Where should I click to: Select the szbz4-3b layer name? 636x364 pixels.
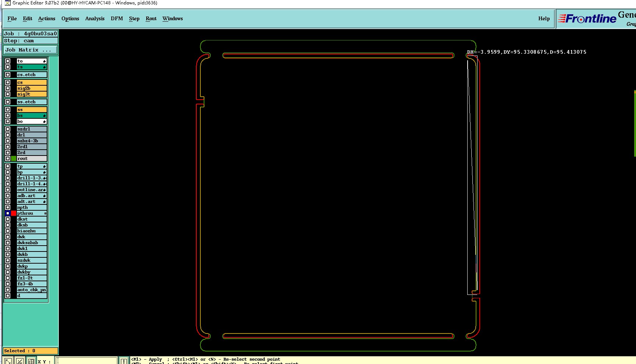tap(32, 141)
